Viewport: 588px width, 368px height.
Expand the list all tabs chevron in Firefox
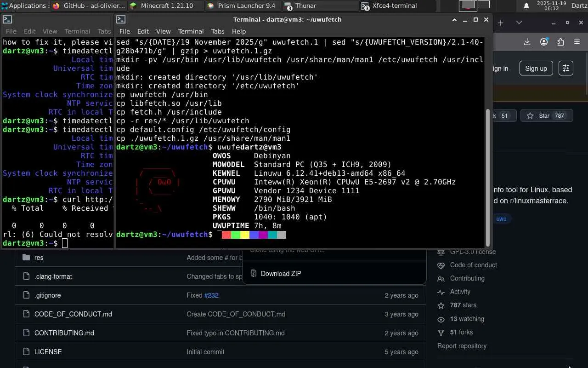pyautogui.click(x=519, y=23)
